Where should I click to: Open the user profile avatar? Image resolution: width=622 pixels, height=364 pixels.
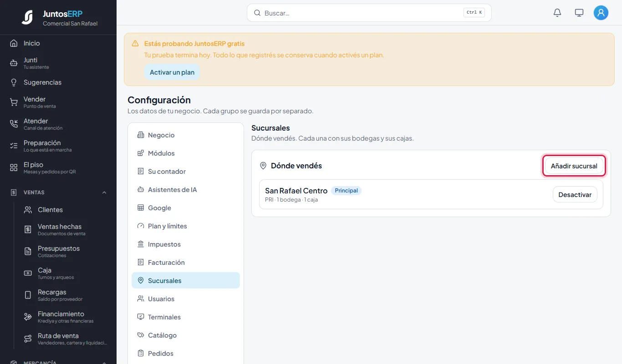point(601,13)
